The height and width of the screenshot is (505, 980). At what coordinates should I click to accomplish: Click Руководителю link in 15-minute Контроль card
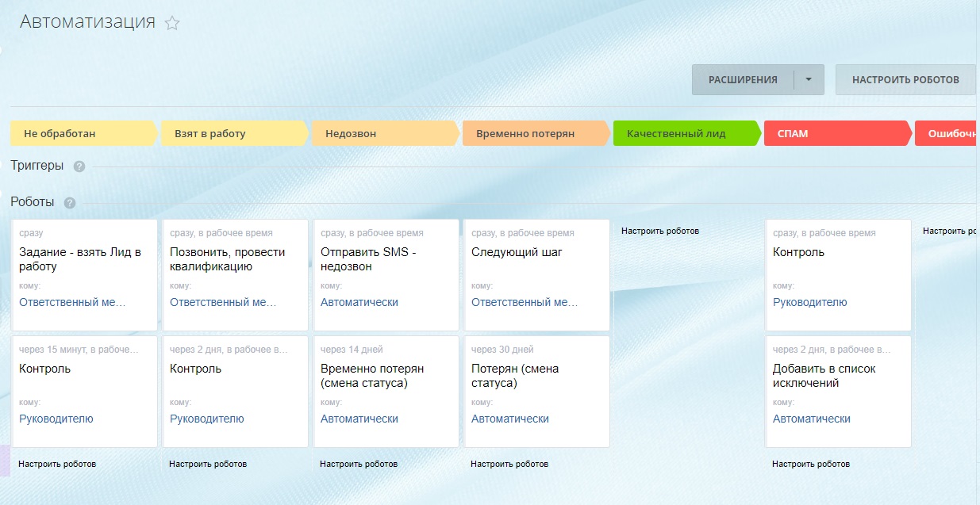56,419
